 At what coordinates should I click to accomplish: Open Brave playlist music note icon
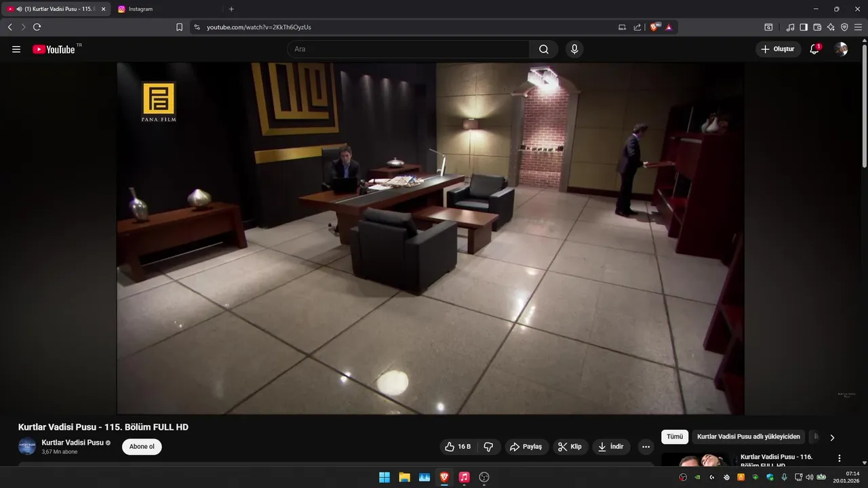790,27
